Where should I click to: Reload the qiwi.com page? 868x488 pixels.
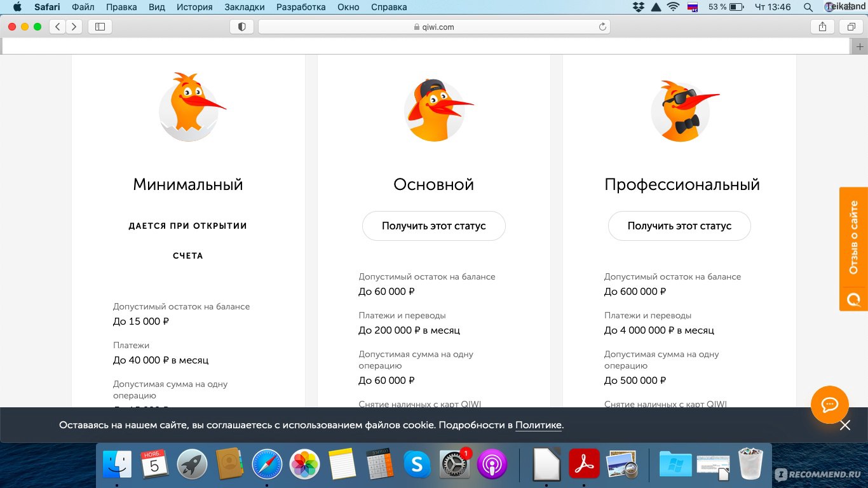pos(602,27)
